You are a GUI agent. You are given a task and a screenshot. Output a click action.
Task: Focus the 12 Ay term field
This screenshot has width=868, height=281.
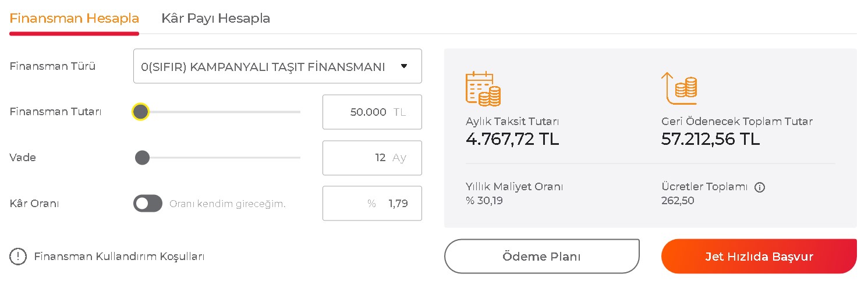click(372, 158)
